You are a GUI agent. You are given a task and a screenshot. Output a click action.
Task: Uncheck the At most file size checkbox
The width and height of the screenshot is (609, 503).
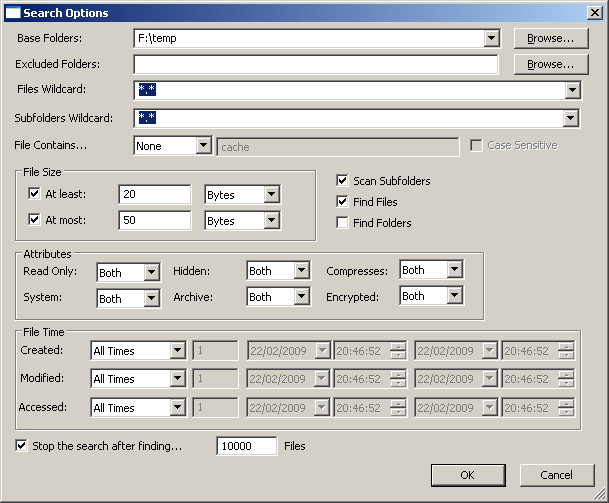(34, 219)
